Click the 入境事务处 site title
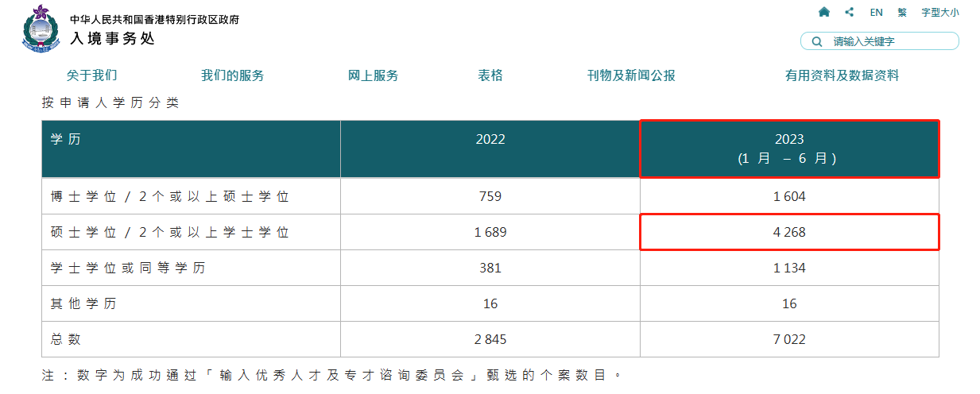The image size is (980, 394). pos(112,37)
